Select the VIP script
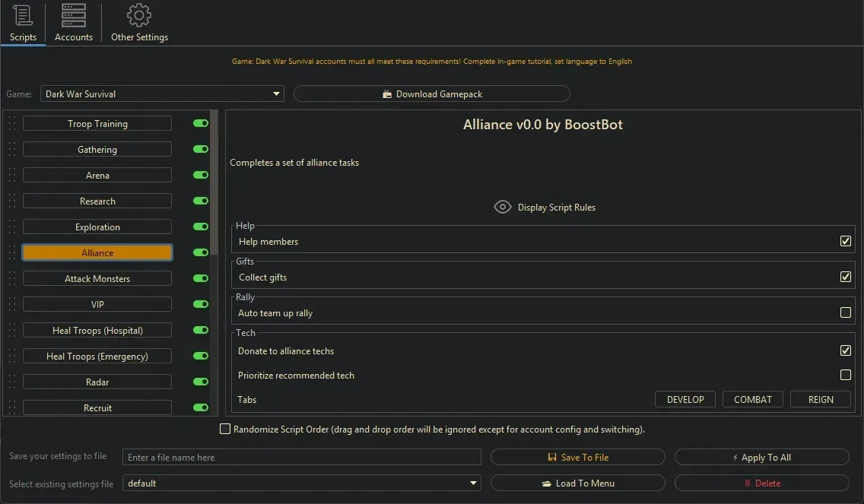864x504 pixels. coord(97,305)
